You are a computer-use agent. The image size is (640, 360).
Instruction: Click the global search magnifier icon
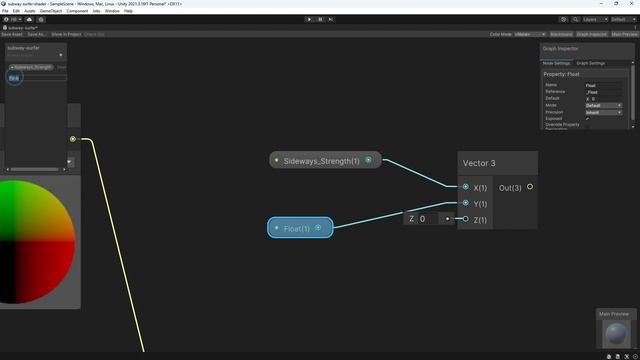575,19
